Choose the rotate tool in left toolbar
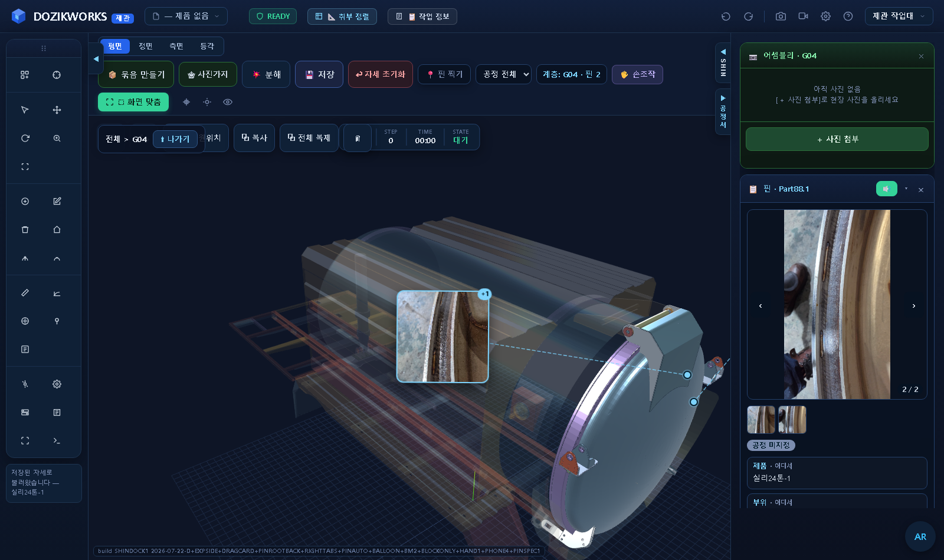944x560 pixels. click(25, 139)
